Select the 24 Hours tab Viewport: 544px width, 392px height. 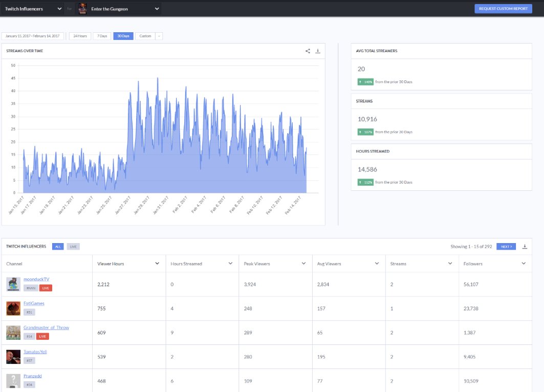[80, 36]
